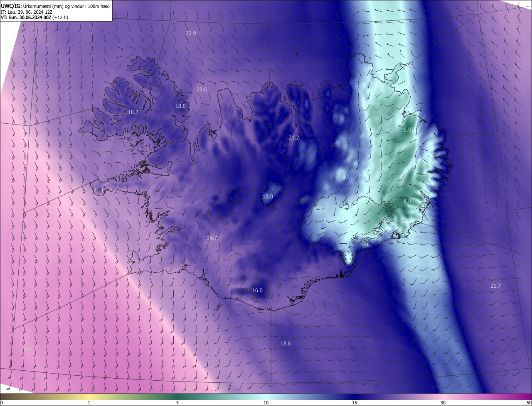Click the 21.1 value near the west coast
Screen dimensions: 532x406
click(x=99, y=191)
